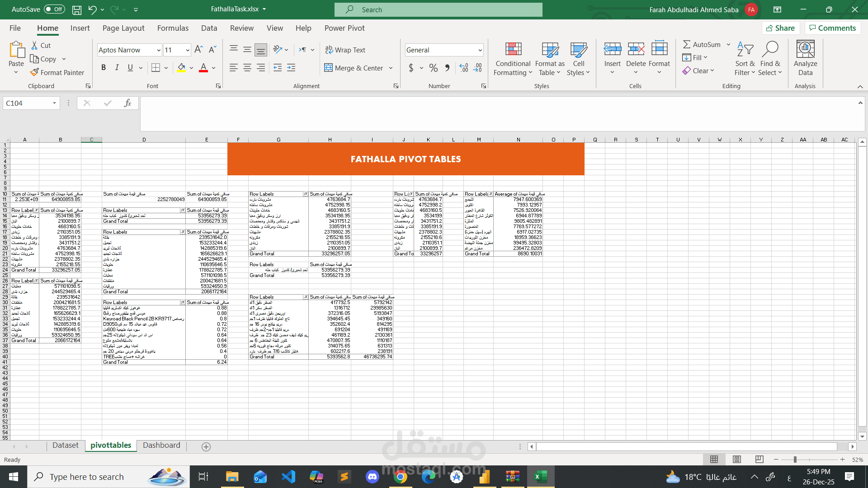
Task: Apply the Borders icon to cells
Action: coord(156,68)
